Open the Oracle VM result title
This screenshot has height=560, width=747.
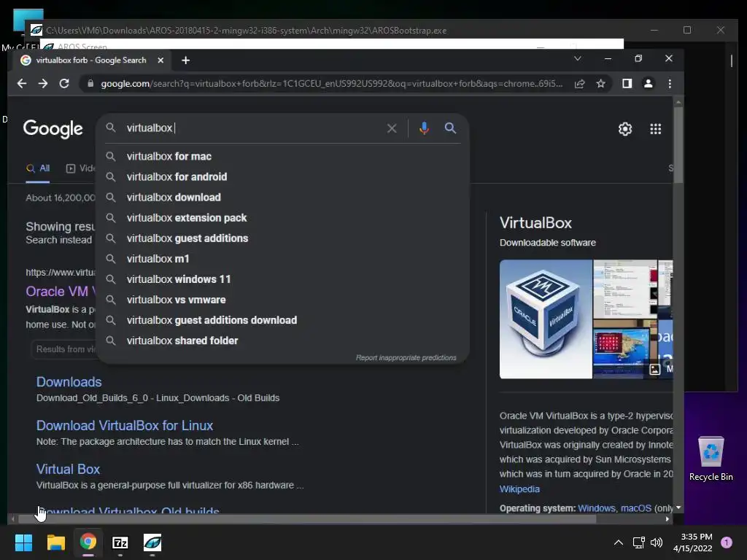61,292
